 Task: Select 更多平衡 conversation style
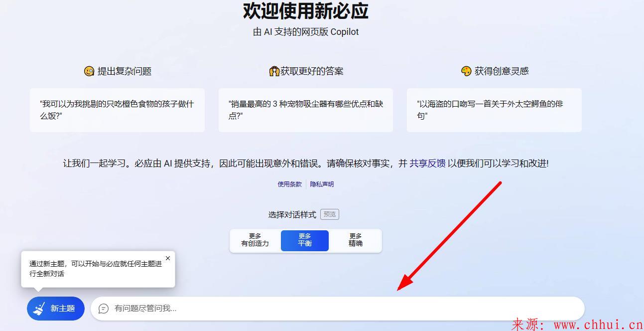pos(305,240)
